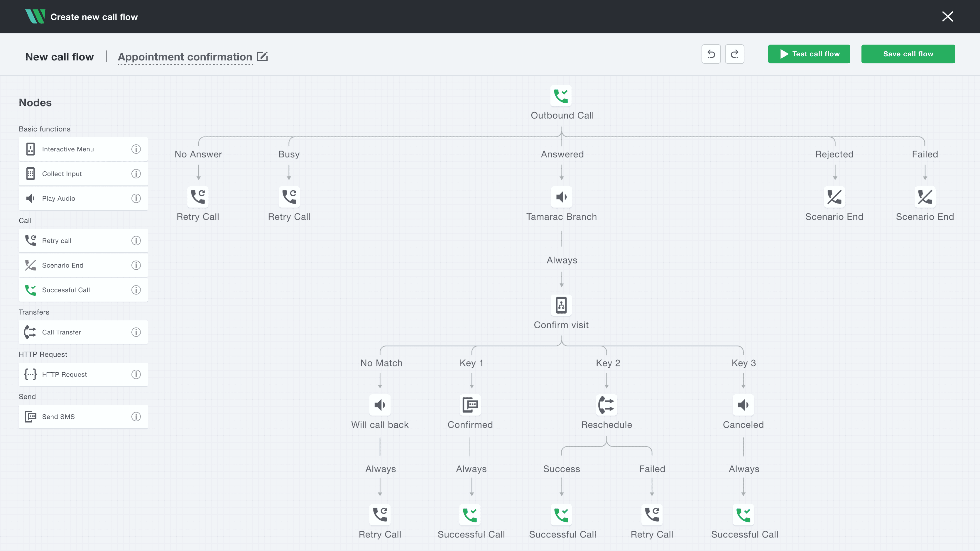Open the Confirmed SMS node

click(x=470, y=405)
